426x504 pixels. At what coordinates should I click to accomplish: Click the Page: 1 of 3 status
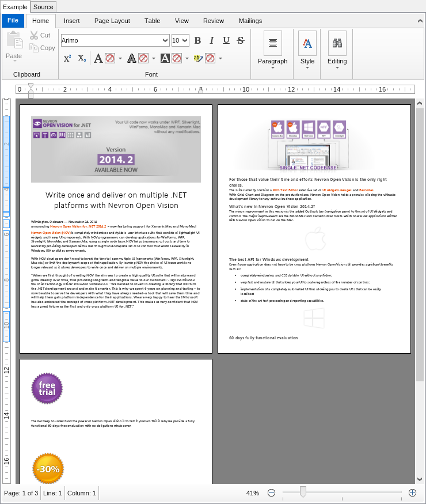[21, 493]
